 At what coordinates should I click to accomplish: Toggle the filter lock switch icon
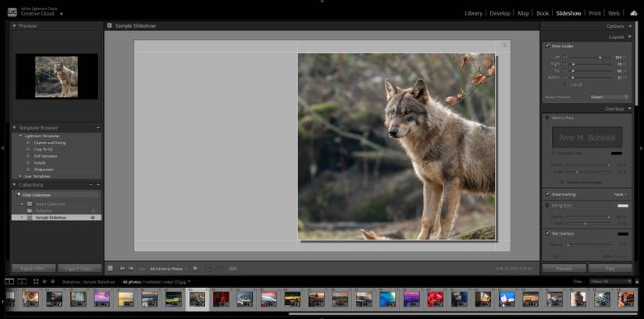click(x=637, y=282)
